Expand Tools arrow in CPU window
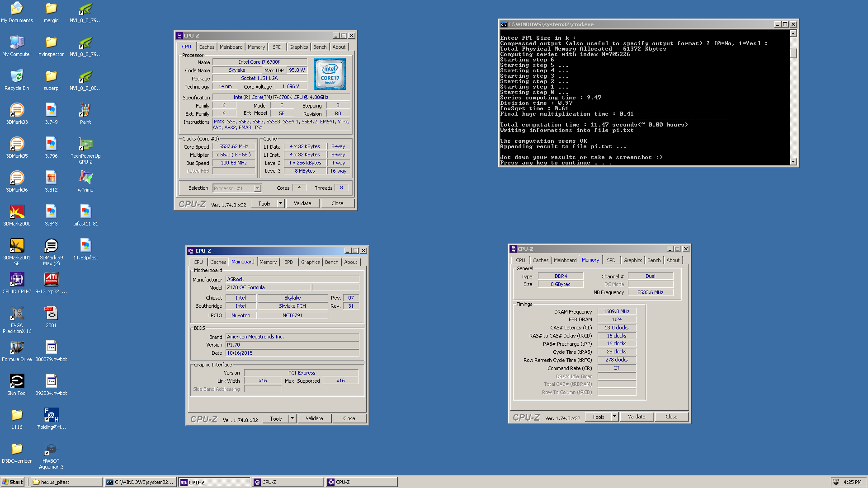Viewport: 868px width, 488px height. point(280,203)
